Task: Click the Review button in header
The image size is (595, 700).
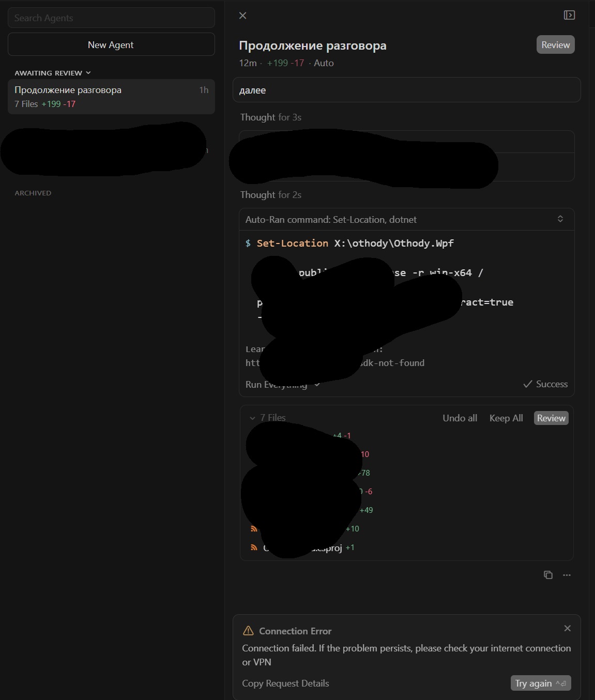Action: point(556,44)
